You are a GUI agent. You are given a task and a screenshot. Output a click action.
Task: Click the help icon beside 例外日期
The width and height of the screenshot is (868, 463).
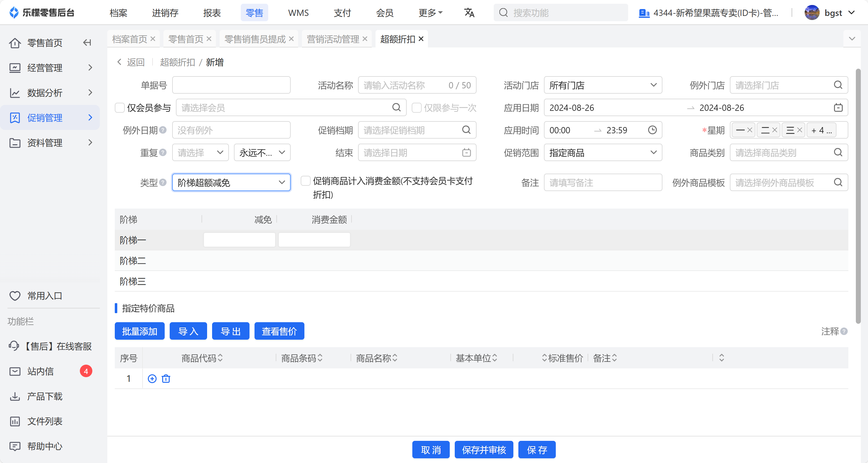click(163, 130)
